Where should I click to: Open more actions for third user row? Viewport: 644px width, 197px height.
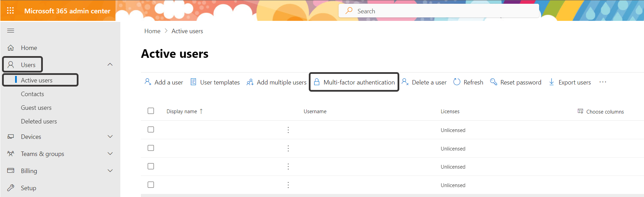[x=288, y=167]
